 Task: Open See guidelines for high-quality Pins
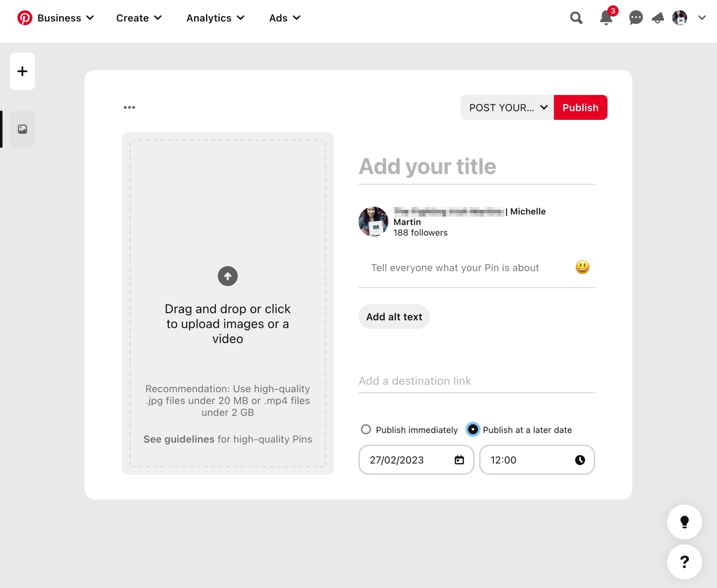(x=179, y=439)
